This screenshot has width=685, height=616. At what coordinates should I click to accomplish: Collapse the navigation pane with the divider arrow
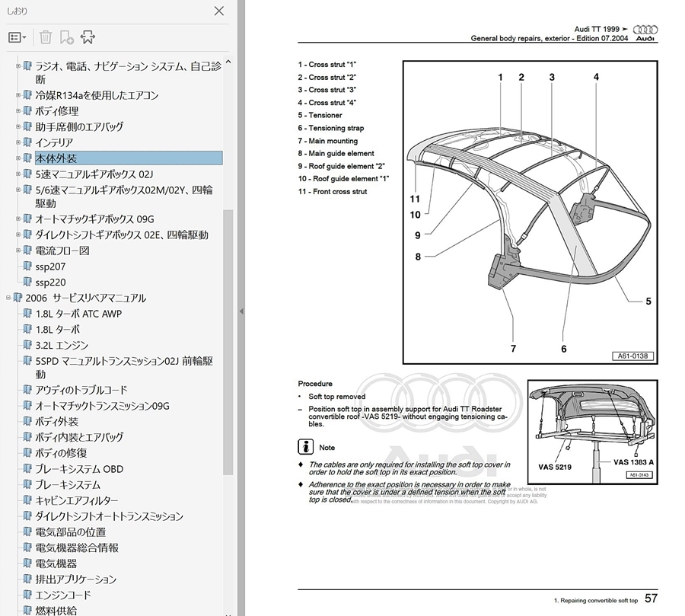point(241,311)
